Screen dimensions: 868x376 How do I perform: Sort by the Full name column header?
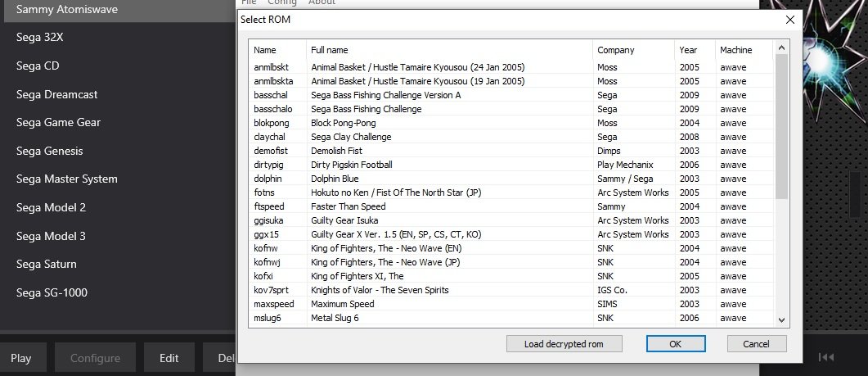coord(449,50)
